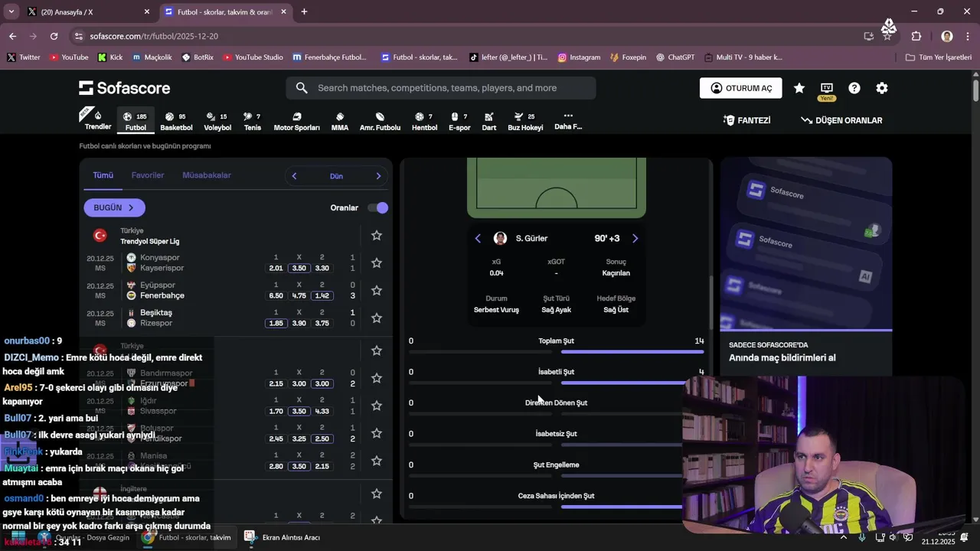Click the OTURUM AÇ login button
Viewport: 980px width, 551px height.
coord(741,88)
